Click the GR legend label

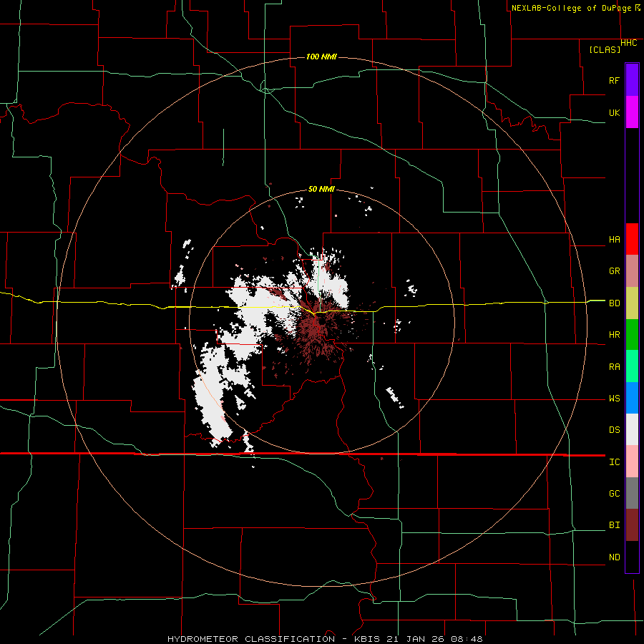point(615,271)
